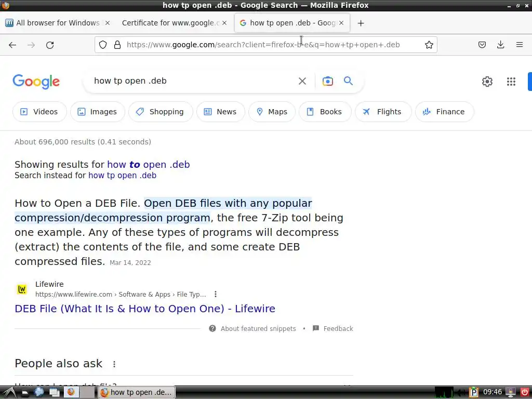Filter results by Books
This screenshot has height=399, width=532.
325,112
